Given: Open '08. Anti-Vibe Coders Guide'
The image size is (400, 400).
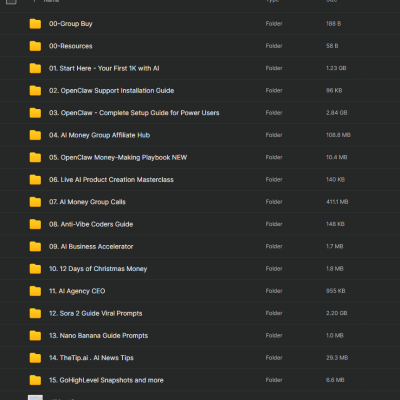Looking at the screenshot, I should pyautogui.click(x=91, y=224).
